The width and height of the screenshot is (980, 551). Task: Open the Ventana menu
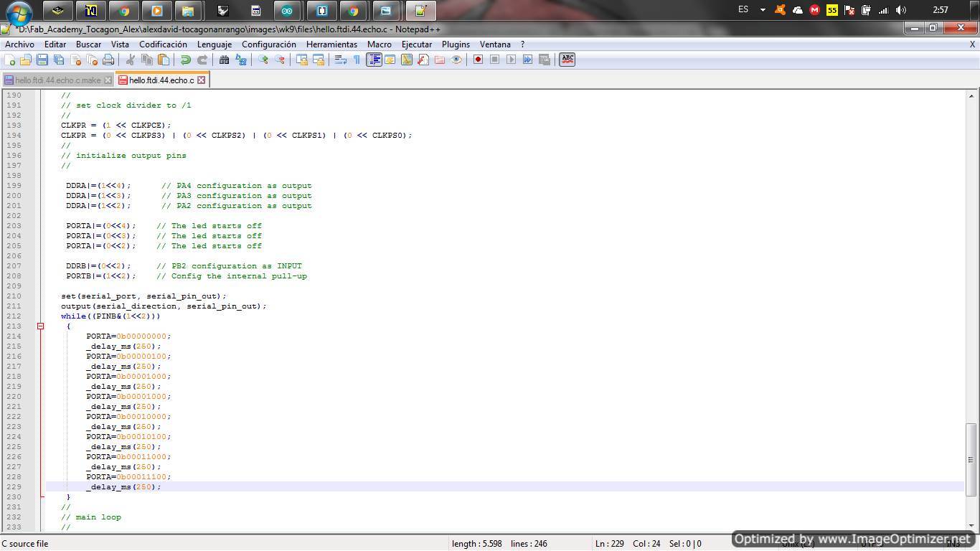[495, 44]
